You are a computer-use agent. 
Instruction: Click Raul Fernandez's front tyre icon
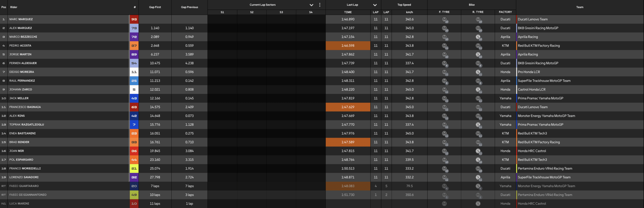444,81
